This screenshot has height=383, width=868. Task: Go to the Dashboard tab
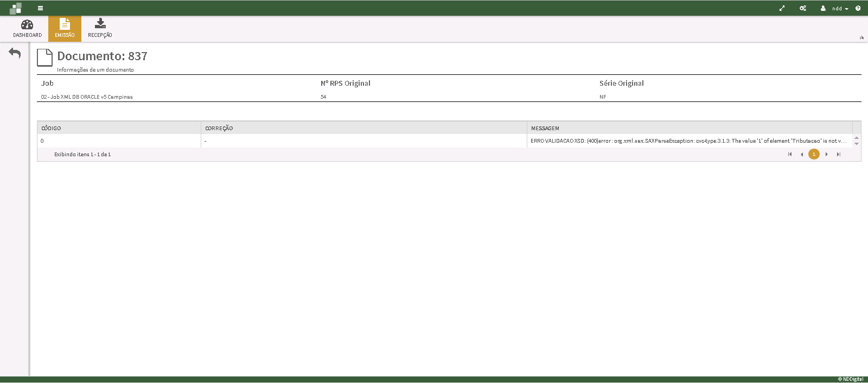(27, 29)
